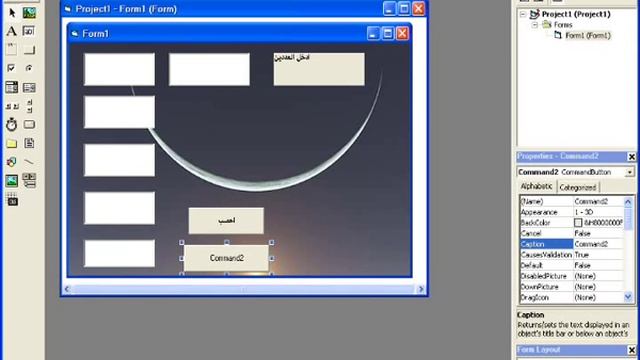Image resolution: width=640 pixels, height=360 pixels.
Task: Click the left arrow of the designer scrollbar
Action: [67, 289]
